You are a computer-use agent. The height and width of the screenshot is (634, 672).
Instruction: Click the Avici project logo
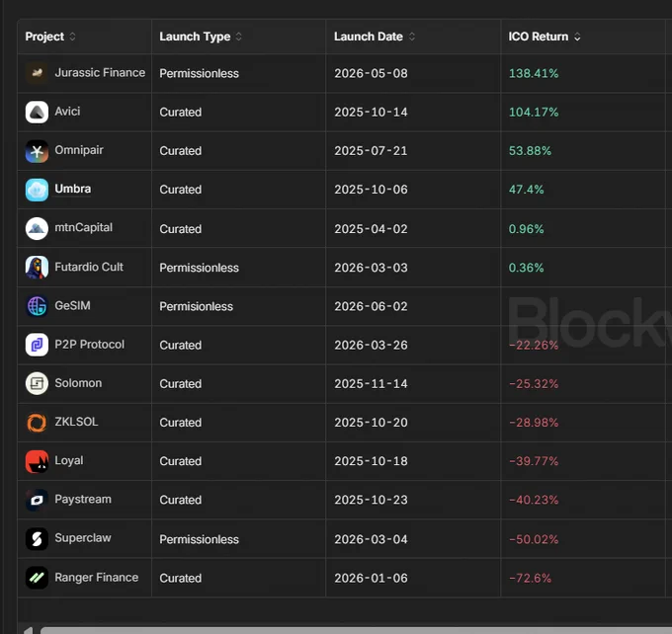pyautogui.click(x=37, y=112)
